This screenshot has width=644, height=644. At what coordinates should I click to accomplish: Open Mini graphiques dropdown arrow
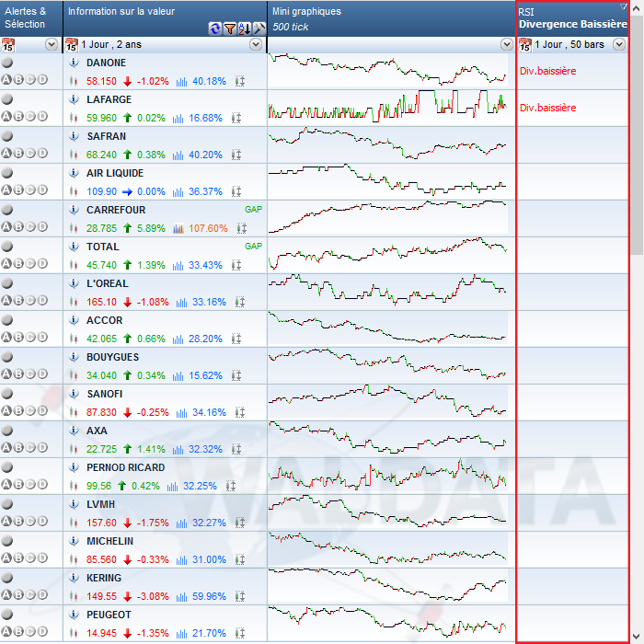tap(507, 44)
